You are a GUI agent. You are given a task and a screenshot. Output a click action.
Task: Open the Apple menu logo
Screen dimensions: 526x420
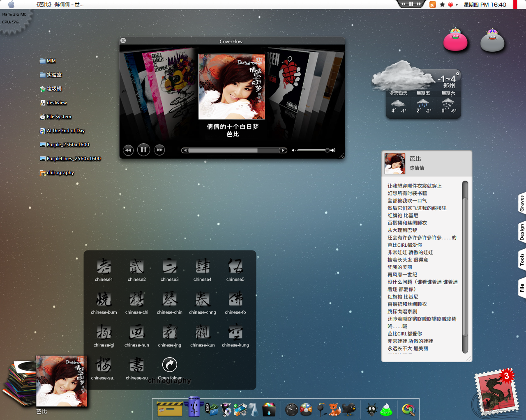coord(11,5)
